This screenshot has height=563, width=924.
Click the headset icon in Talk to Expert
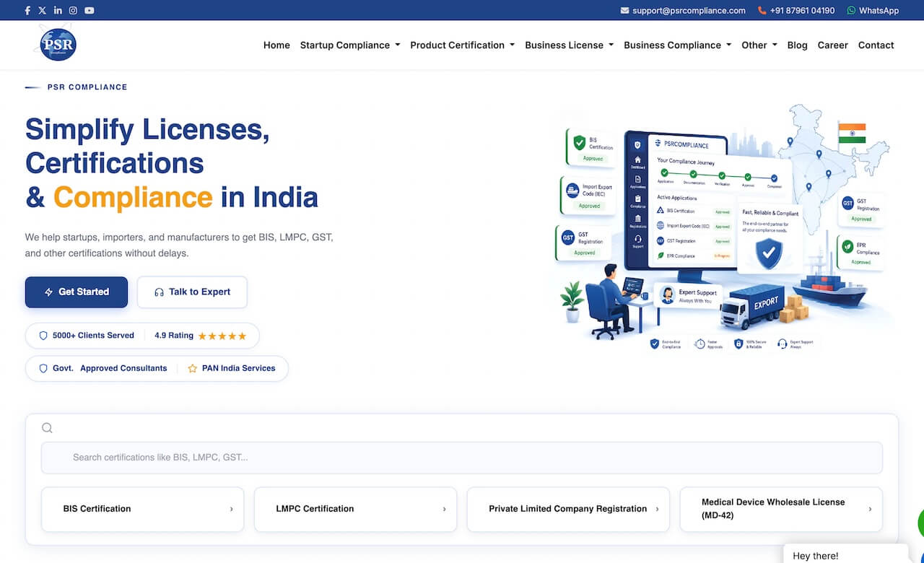tap(159, 292)
